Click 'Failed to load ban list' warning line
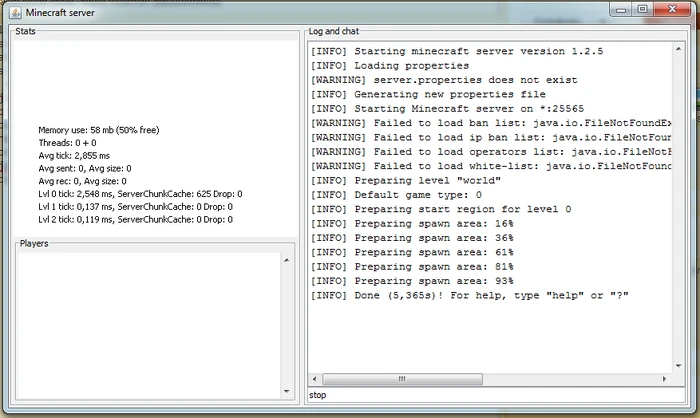The height and width of the screenshot is (418, 700). coord(491,123)
